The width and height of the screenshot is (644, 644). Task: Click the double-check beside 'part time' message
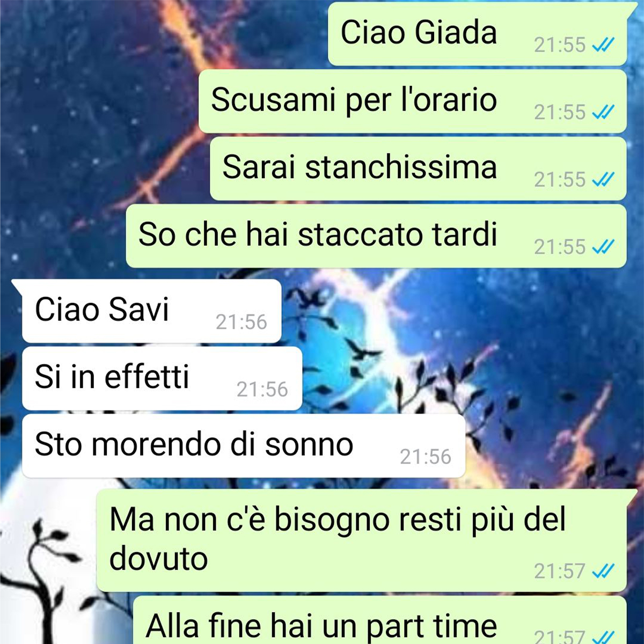(x=603, y=637)
